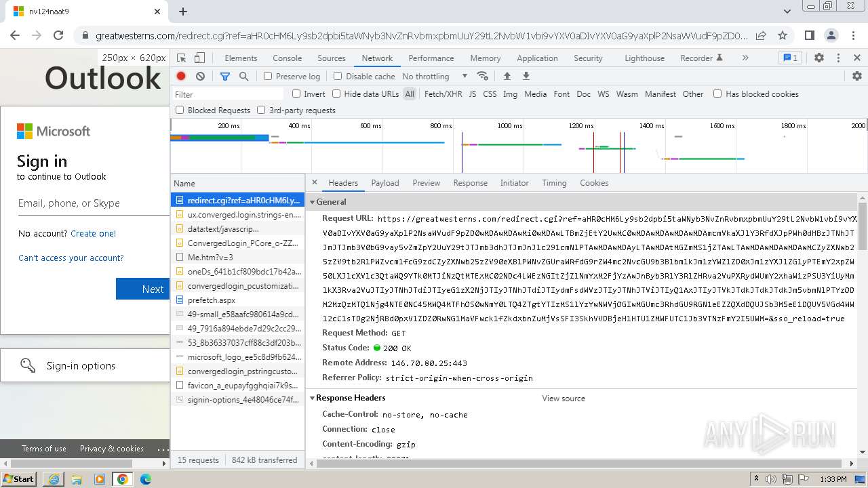
Task: Open the Payload tab of request
Action: pyautogui.click(x=385, y=183)
